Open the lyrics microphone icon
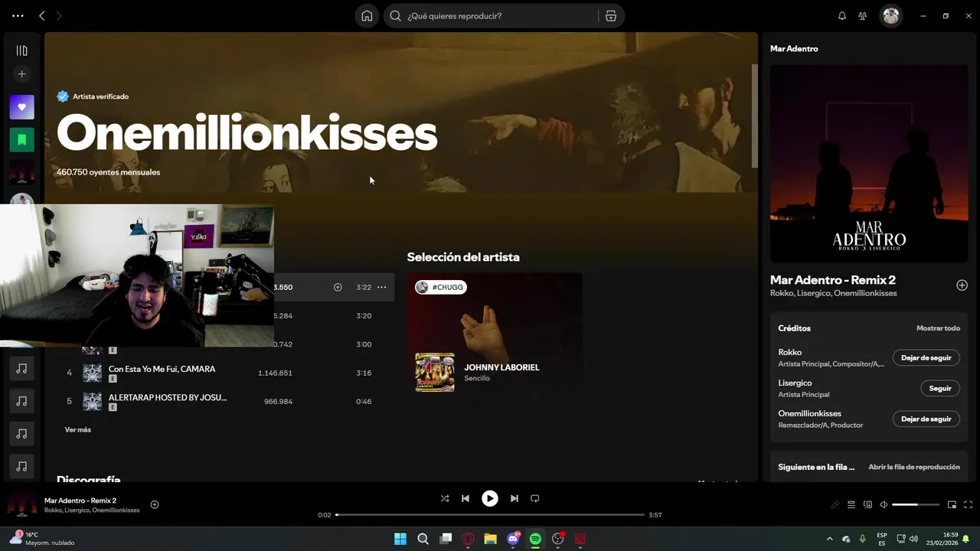This screenshot has width=980, height=551. tap(835, 504)
